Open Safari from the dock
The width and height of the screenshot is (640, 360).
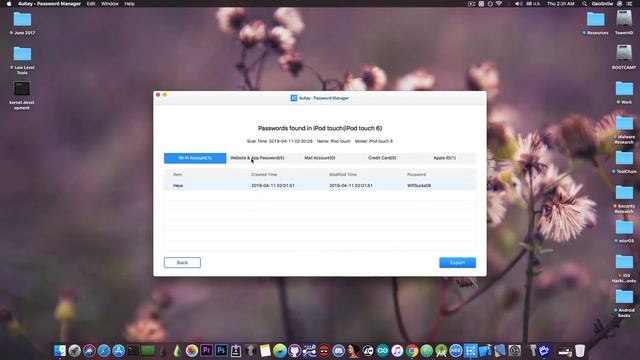tap(104, 350)
